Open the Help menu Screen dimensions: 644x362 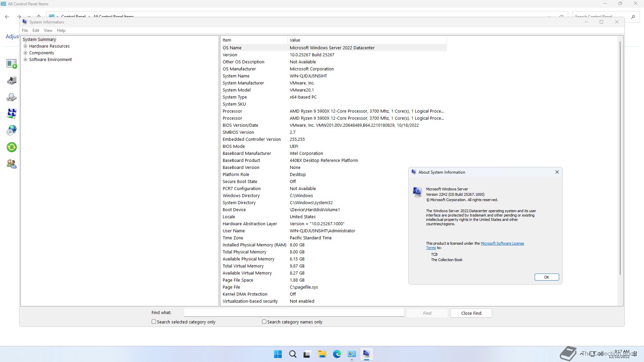(61, 31)
